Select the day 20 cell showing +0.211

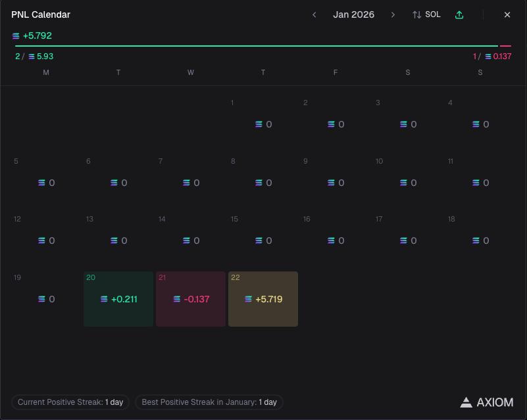118,299
